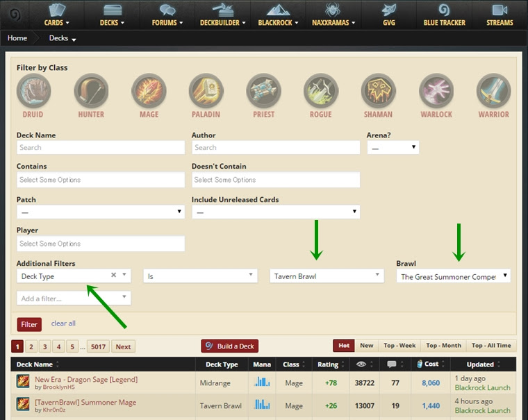Image resolution: width=528 pixels, height=420 pixels.
Task: Open the Decks menu in top bar
Action: (x=112, y=22)
